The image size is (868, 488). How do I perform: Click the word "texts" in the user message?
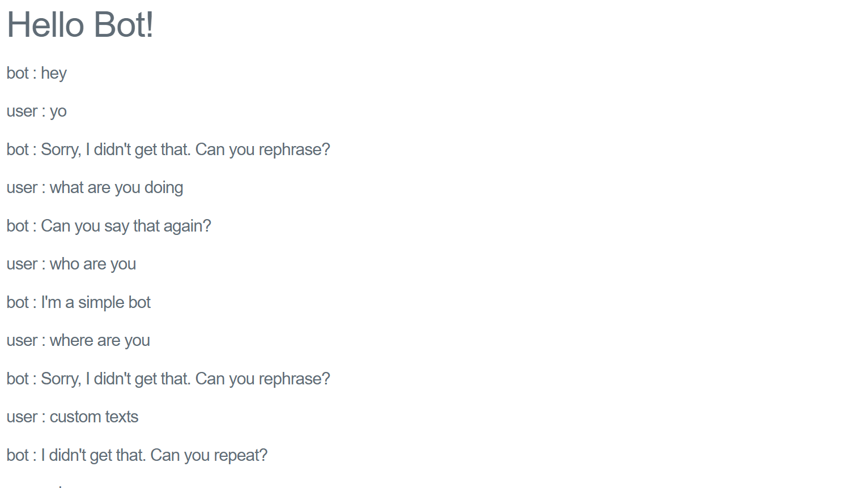point(121,417)
